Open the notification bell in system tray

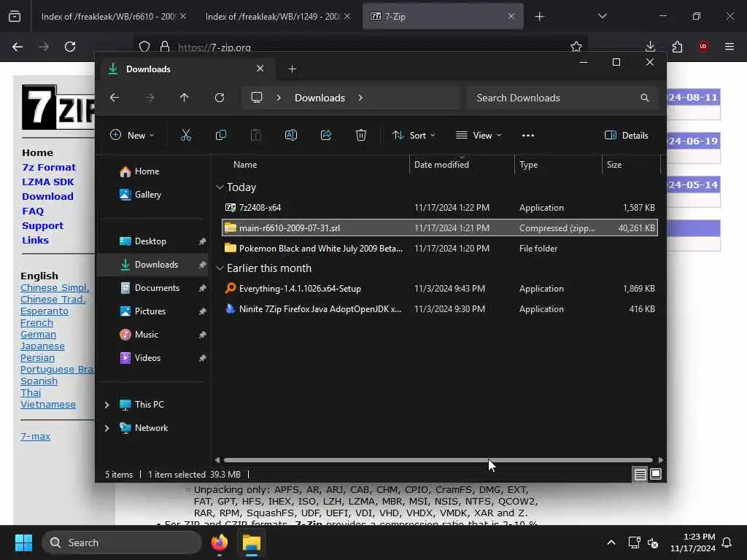coord(727,542)
